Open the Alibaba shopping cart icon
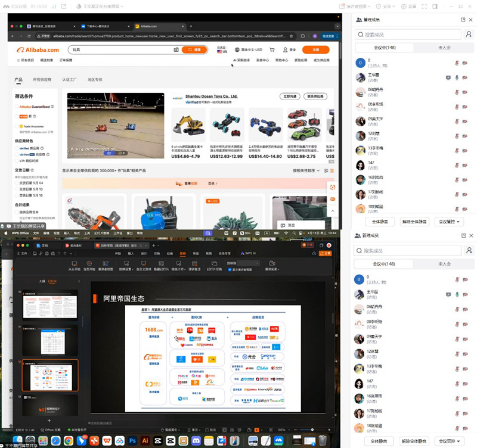Screen dimensions: 477x448 click(x=272, y=50)
